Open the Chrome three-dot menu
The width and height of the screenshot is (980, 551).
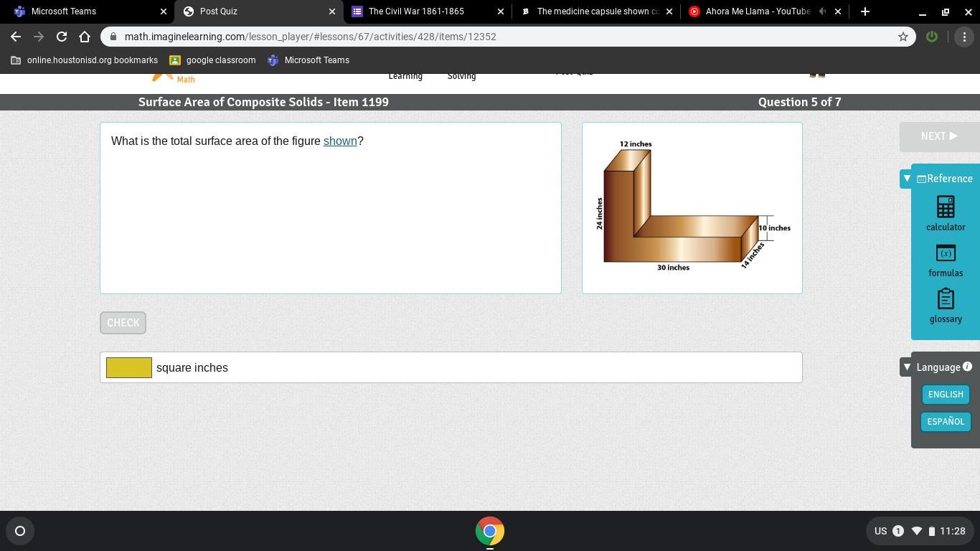click(x=964, y=37)
